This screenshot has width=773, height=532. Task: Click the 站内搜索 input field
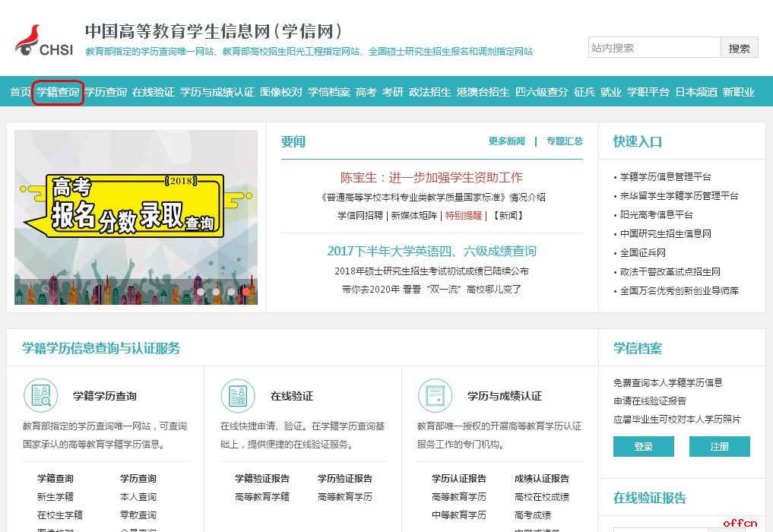point(654,47)
